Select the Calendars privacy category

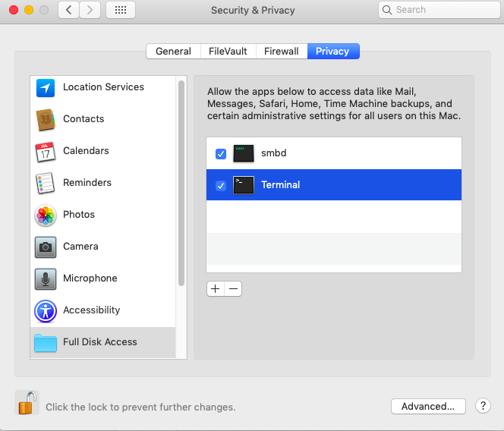tap(85, 151)
